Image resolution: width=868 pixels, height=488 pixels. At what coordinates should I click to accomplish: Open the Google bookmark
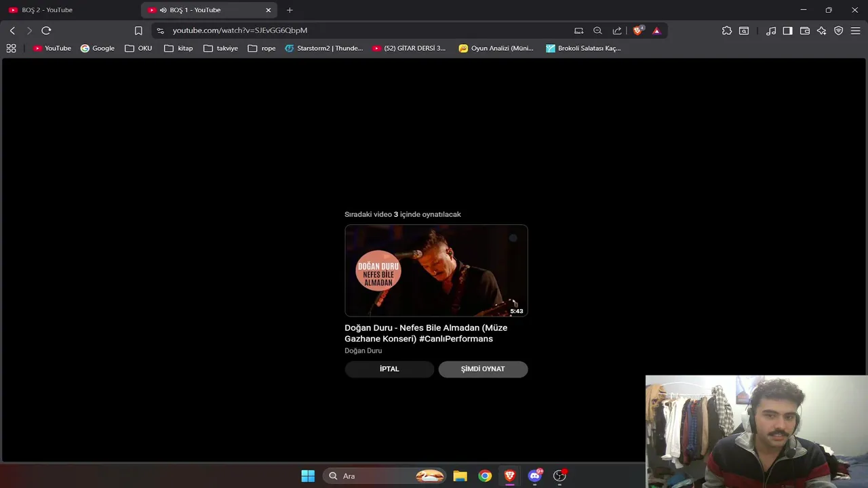coord(98,48)
